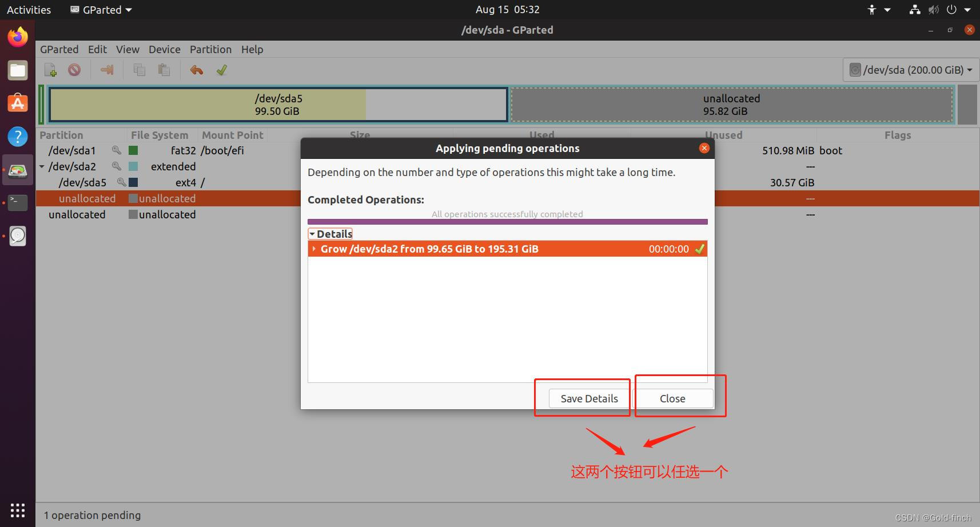Click the Undo last operation icon
The height and width of the screenshot is (527, 980).
point(197,70)
